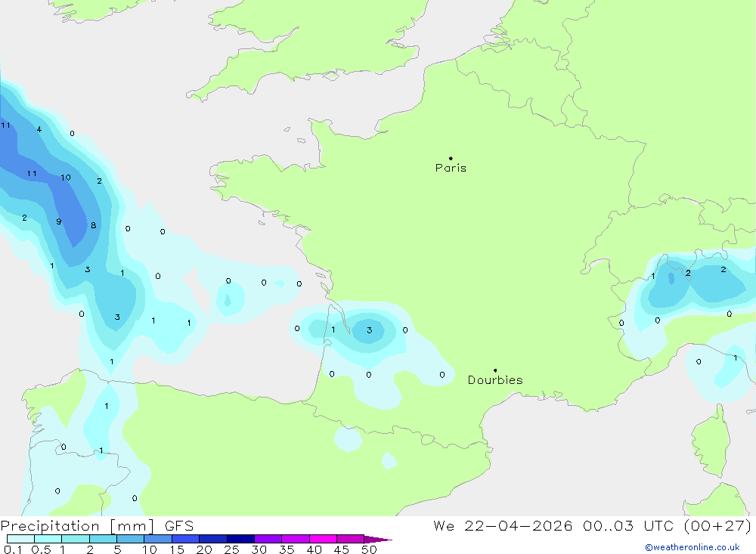Pick the 20–25 mm dark blue legend swatch
756x554 pixels.
point(213,539)
